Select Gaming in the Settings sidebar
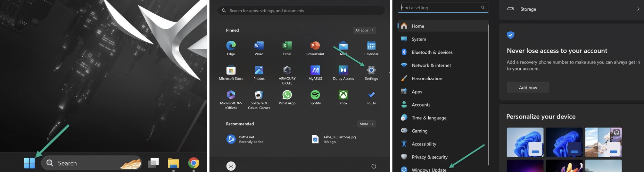The image size is (644, 172). [x=443, y=131]
